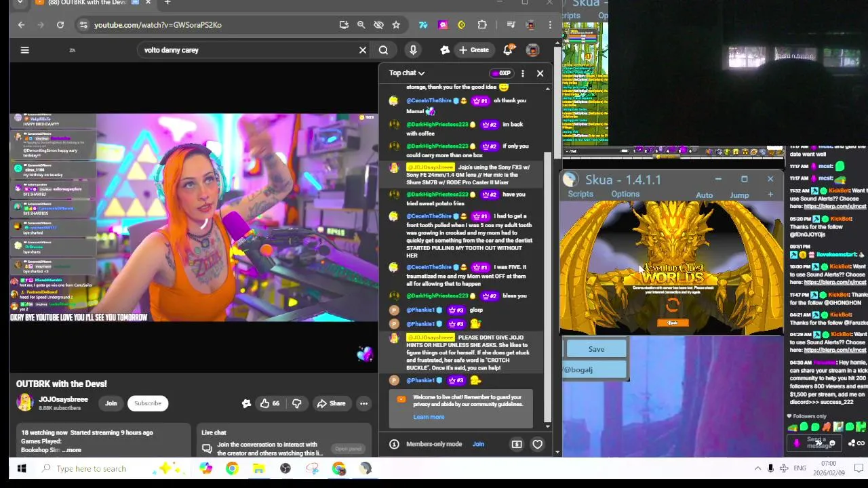The height and width of the screenshot is (488, 868).
Task: Bookmark this page with the star icon
Action: tap(396, 25)
